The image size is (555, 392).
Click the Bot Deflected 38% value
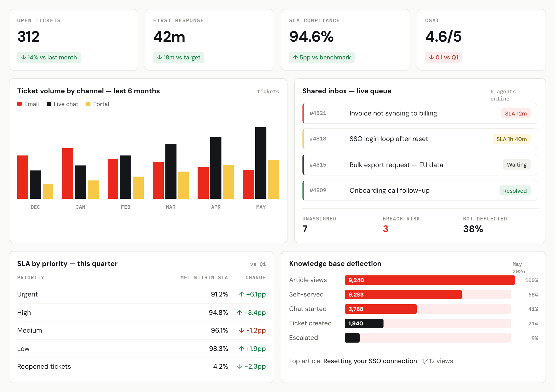coord(473,229)
